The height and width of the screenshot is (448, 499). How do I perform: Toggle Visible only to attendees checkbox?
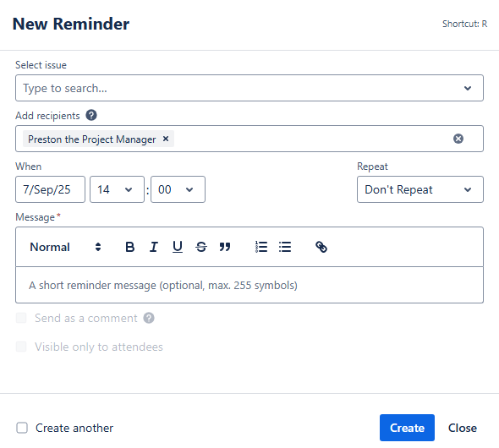click(x=21, y=347)
